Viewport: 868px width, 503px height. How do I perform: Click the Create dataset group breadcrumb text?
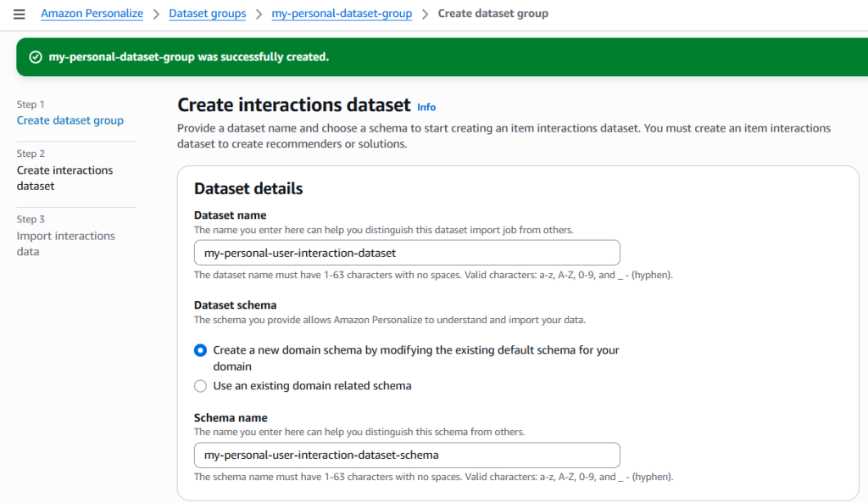tap(492, 14)
